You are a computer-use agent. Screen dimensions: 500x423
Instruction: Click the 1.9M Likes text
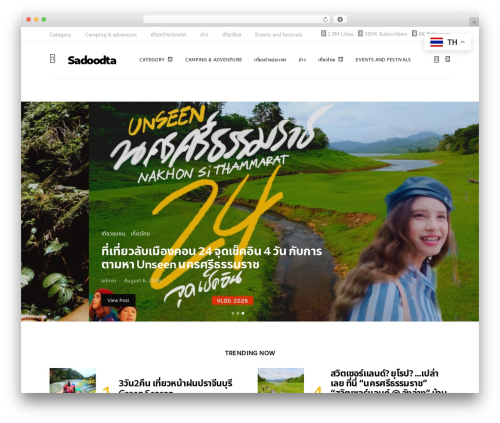(340, 34)
